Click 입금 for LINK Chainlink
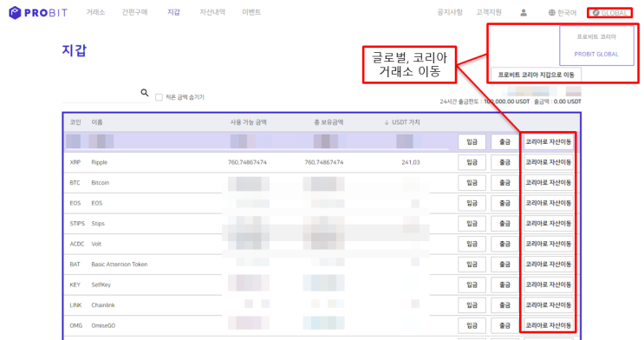This screenshot has width=644, height=340. tap(472, 305)
